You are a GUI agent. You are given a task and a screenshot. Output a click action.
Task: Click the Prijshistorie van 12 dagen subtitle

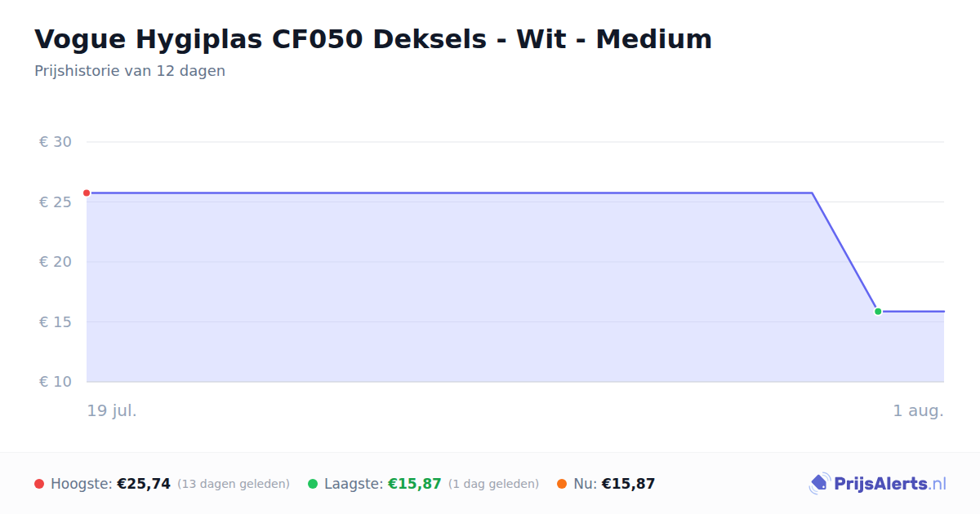click(130, 71)
